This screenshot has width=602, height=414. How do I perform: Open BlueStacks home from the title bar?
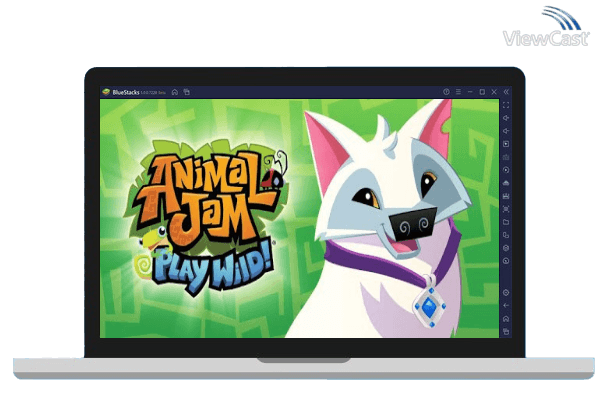coord(175,92)
